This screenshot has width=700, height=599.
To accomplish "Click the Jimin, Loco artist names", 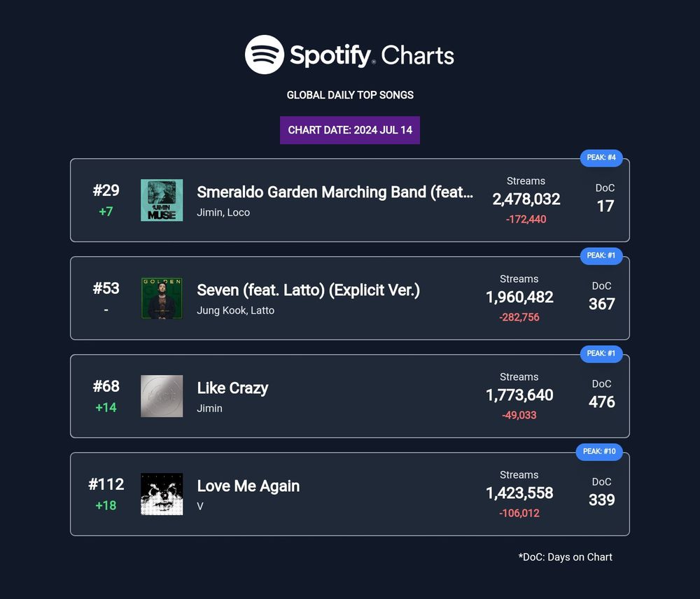I will pos(223,213).
